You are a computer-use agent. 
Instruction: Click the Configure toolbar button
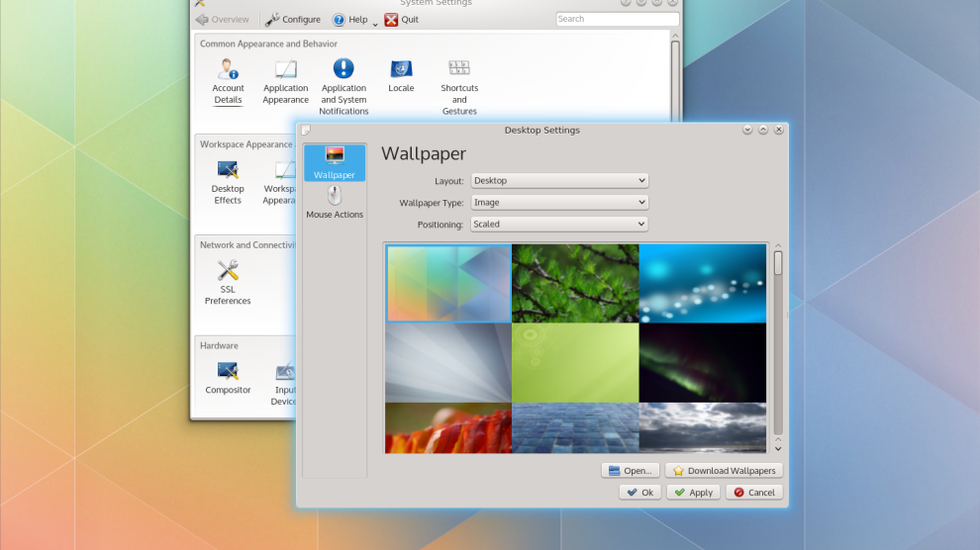click(293, 20)
